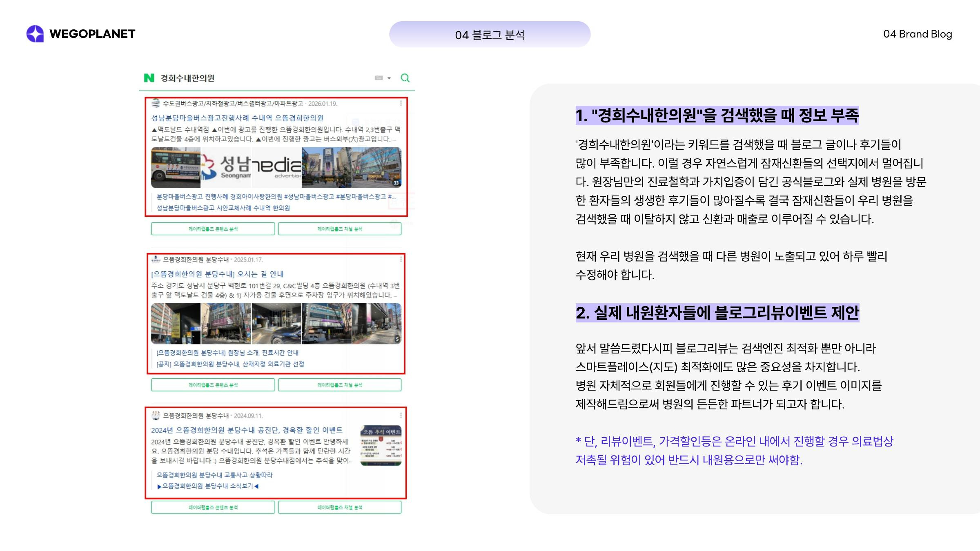The width and height of the screenshot is (980, 551).
Task: Click the date 2026.01.19. on the first result
Action: click(323, 104)
